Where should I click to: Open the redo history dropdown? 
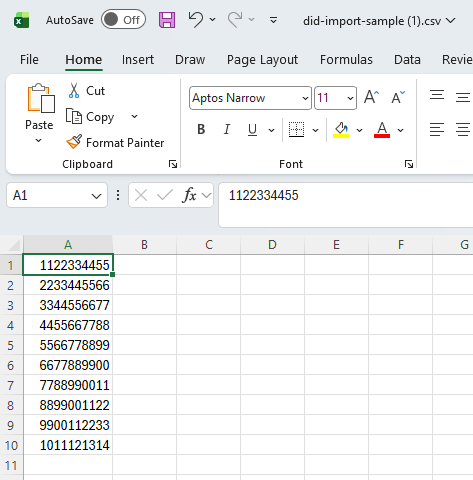pyautogui.click(x=252, y=20)
